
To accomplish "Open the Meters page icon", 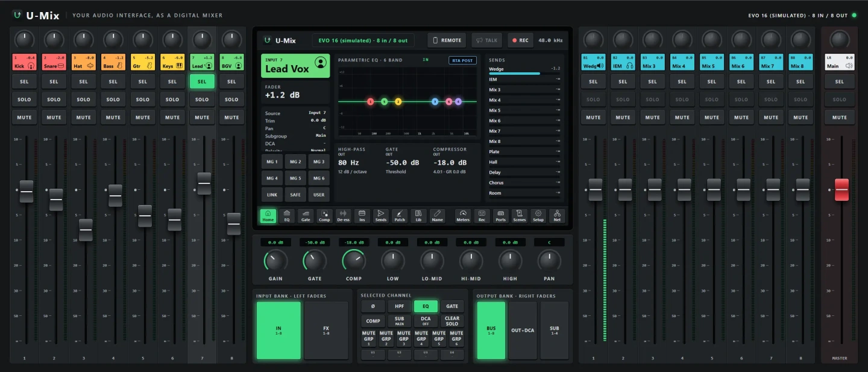I will tap(462, 216).
